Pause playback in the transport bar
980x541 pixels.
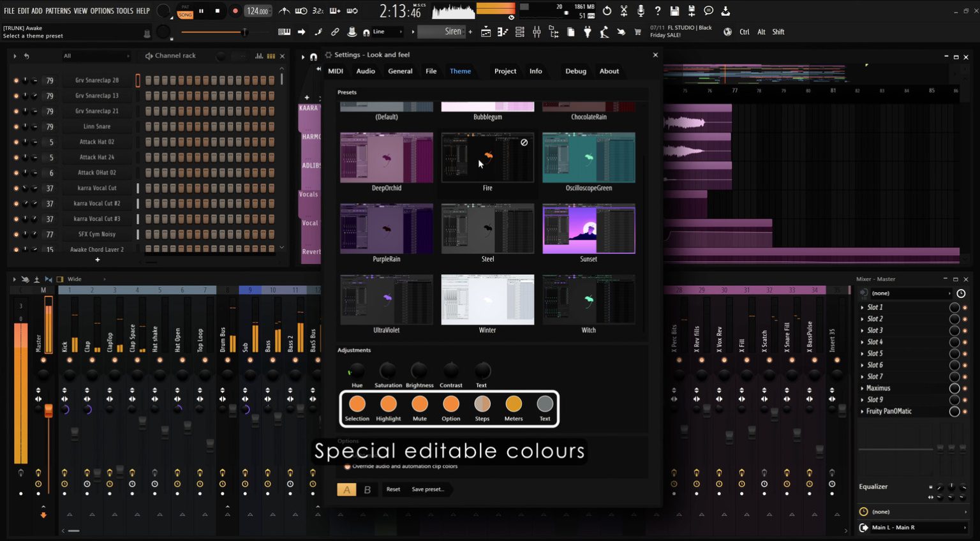202,11
